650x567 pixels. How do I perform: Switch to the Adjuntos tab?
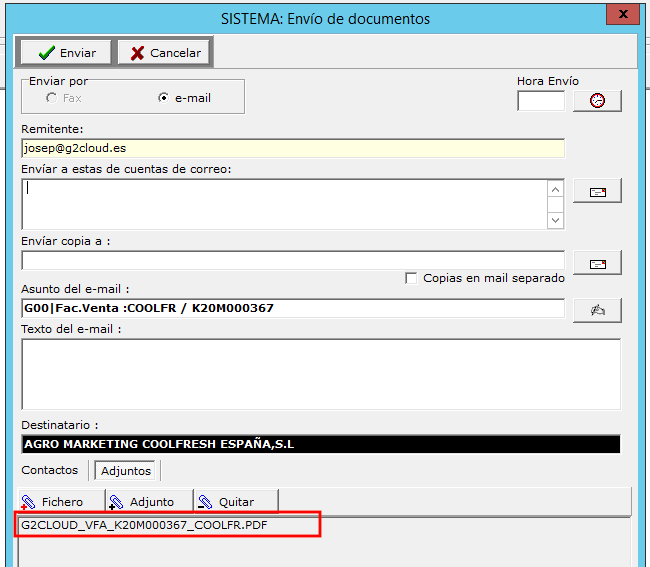click(x=126, y=470)
